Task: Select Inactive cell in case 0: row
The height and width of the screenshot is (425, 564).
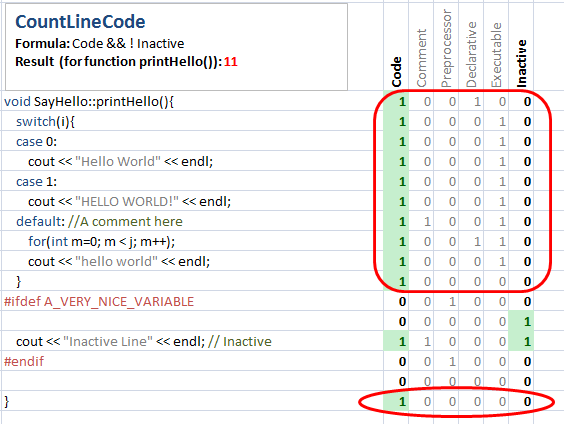Action: coord(521,142)
